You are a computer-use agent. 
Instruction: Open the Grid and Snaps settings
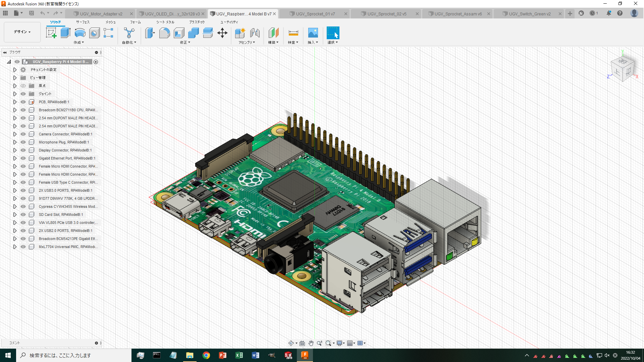pyautogui.click(x=350, y=343)
